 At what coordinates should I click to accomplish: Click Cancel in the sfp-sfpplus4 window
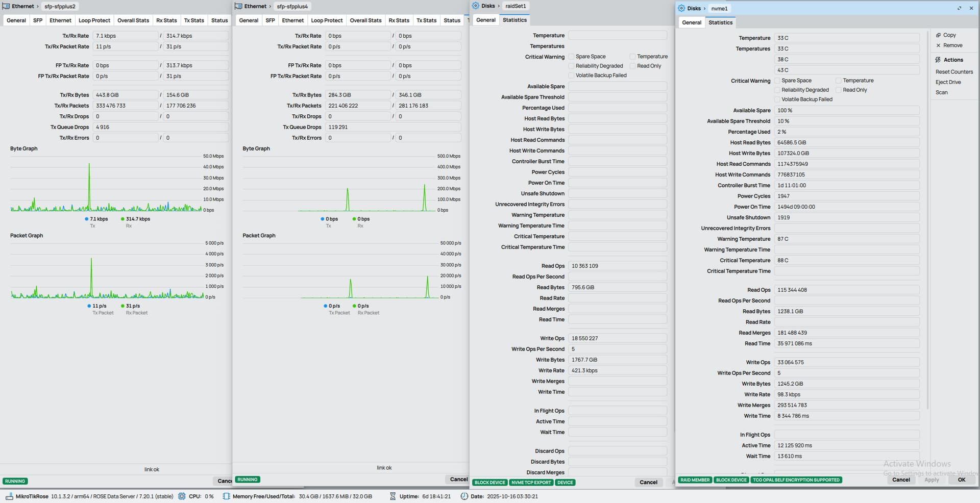point(458,479)
